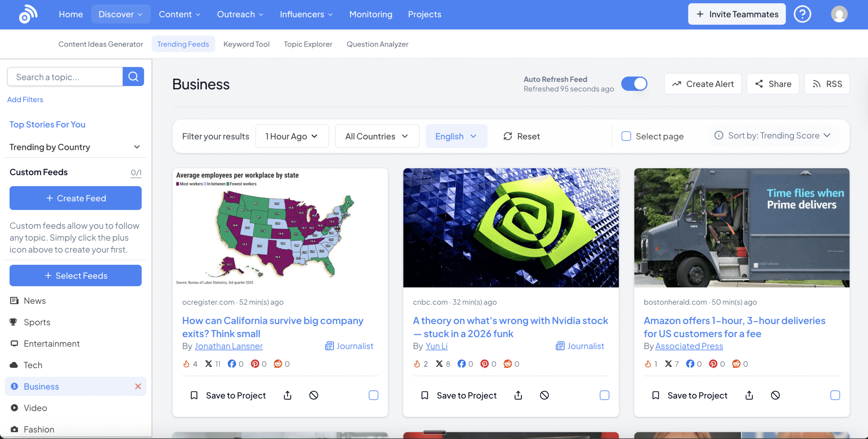This screenshot has height=439, width=868.
Task: Select the California article checkbox
Action: click(x=373, y=395)
